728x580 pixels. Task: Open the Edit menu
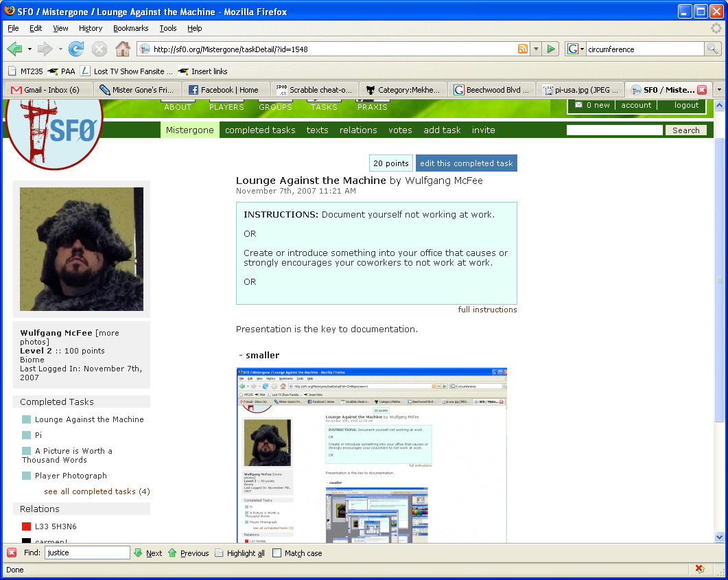point(36,28)
